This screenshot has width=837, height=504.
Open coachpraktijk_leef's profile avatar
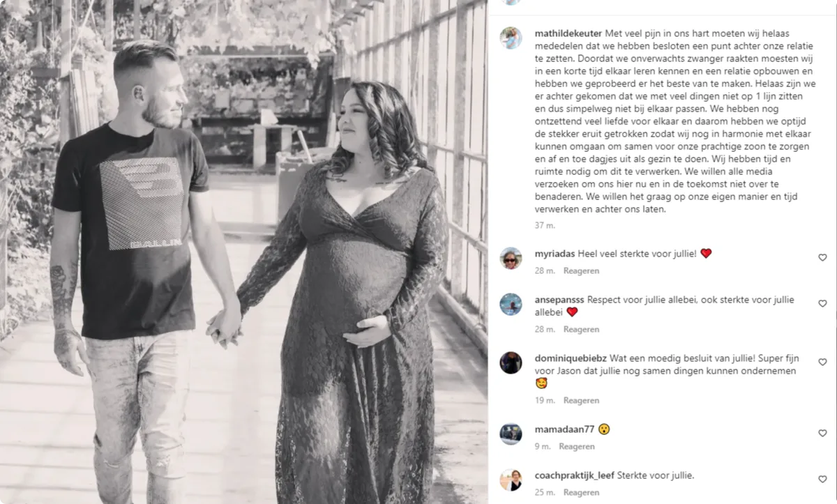[511, 480]
